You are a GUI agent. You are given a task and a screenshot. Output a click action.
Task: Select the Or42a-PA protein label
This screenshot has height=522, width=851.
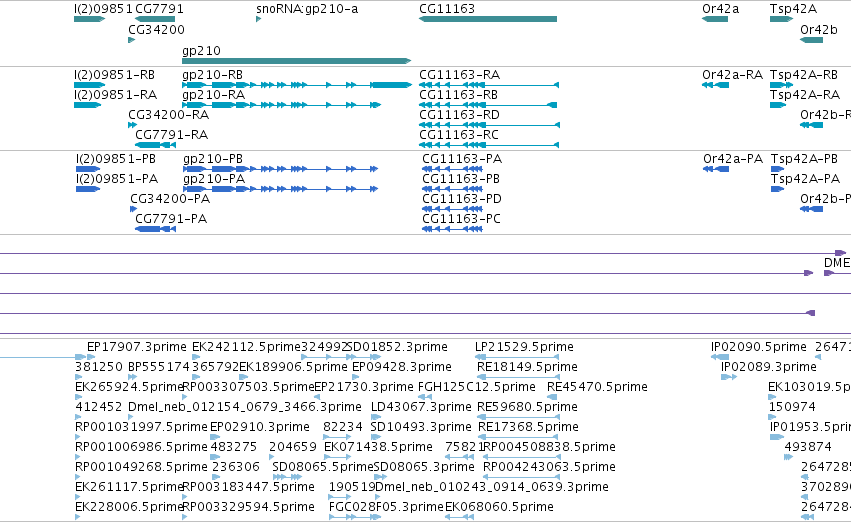click(x=733, y=159)
